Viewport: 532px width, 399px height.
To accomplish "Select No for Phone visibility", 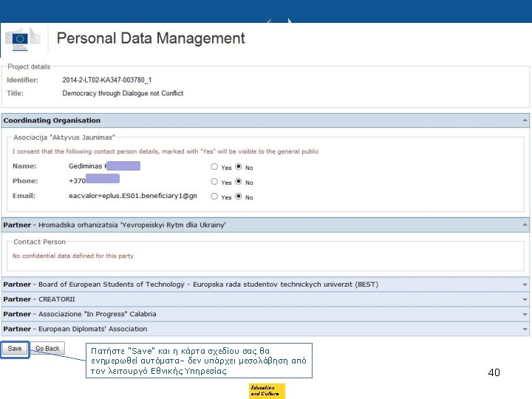I will click(239, 182).
